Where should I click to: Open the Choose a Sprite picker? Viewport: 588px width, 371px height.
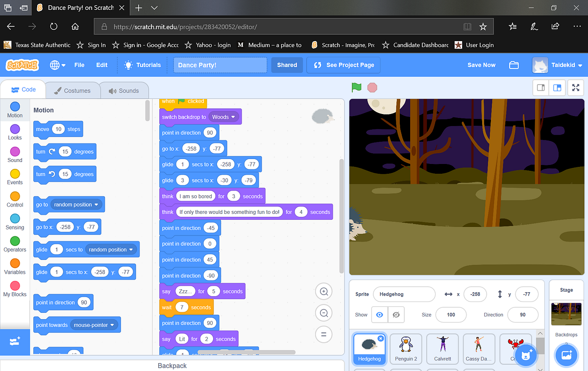click(526, 355)
